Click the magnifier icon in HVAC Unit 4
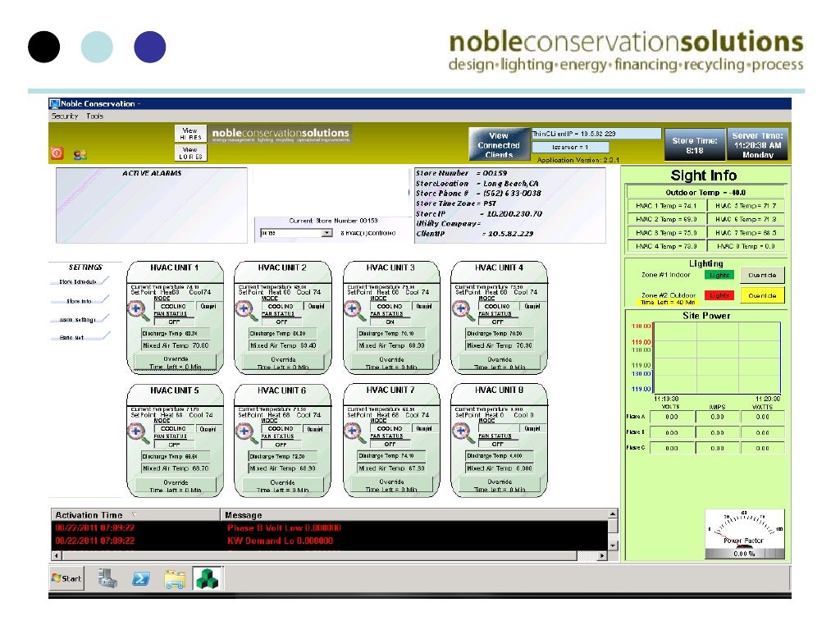Screen dimensions: 840x630 click(463, 311)
